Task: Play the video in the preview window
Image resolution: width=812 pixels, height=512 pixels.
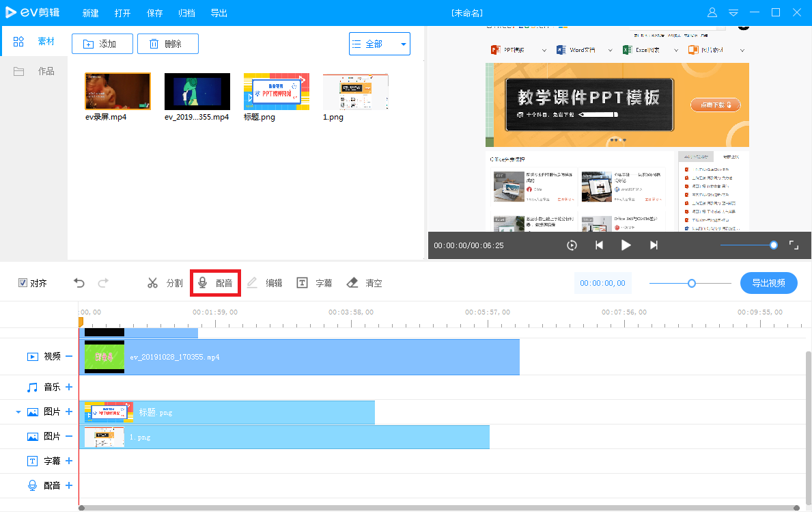Action: click(x=626, y=245)
